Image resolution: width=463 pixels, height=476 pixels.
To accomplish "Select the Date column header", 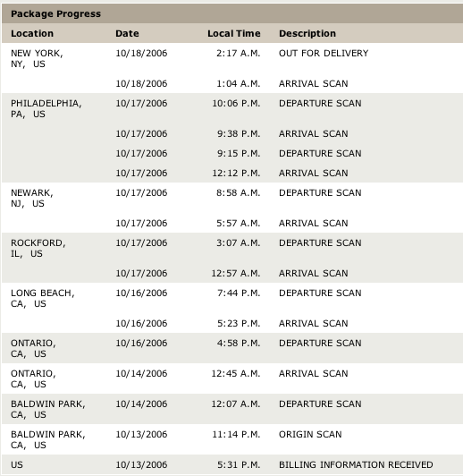I will click(x=127, y=33).
